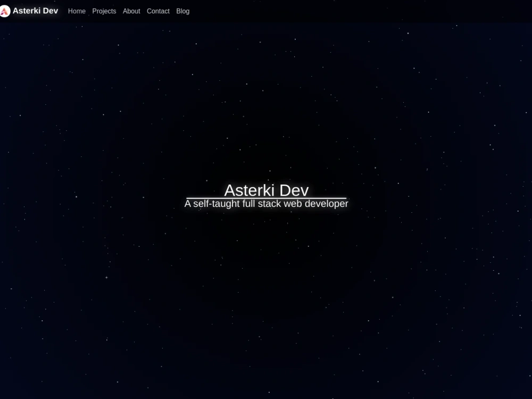The image size is (532, 399).
Task: Open the Projects page
Action: tap(104, 11)
